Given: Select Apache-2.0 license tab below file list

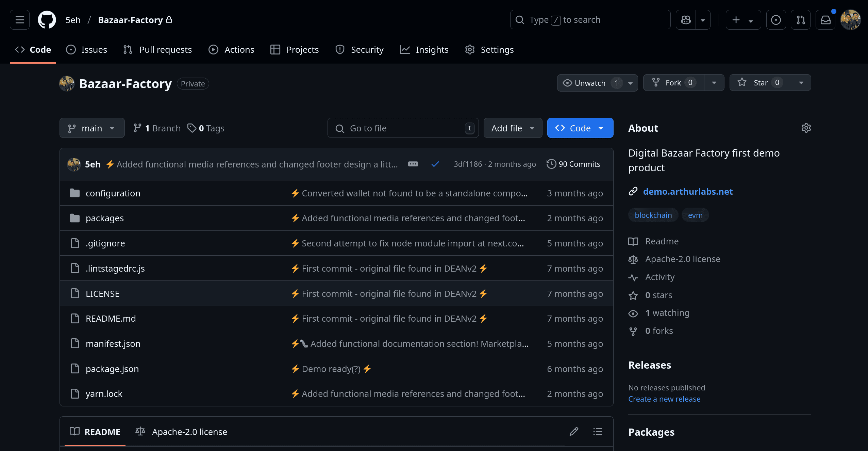Looking at the screenshot, I should click(181, 432).
